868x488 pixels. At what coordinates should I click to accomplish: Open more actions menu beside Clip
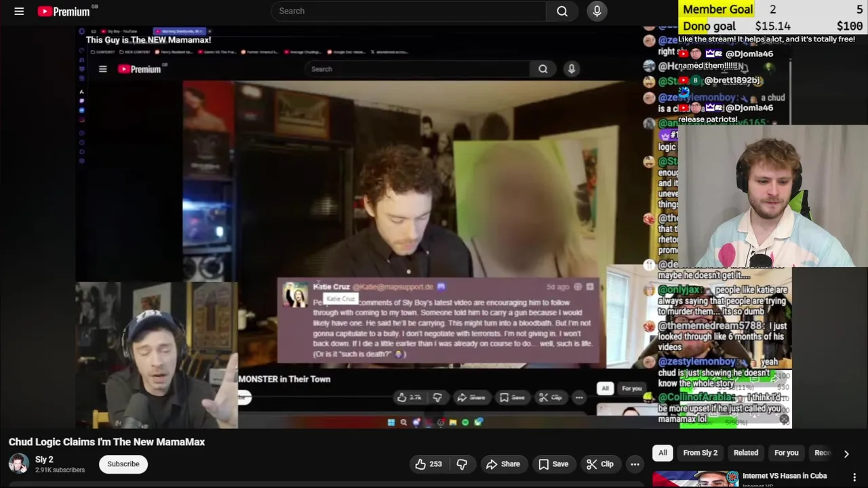pos(635,464)
